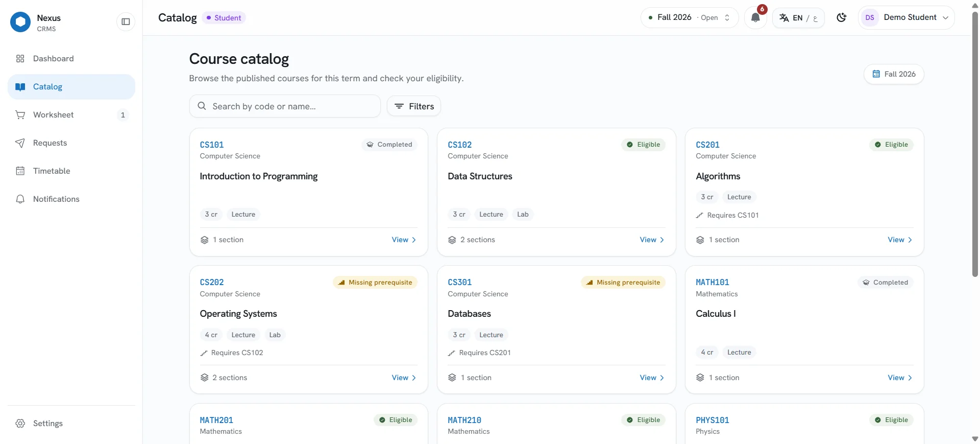Open the notifications bell in the header
The image size is (980, 444).
(x=755, y=18)
